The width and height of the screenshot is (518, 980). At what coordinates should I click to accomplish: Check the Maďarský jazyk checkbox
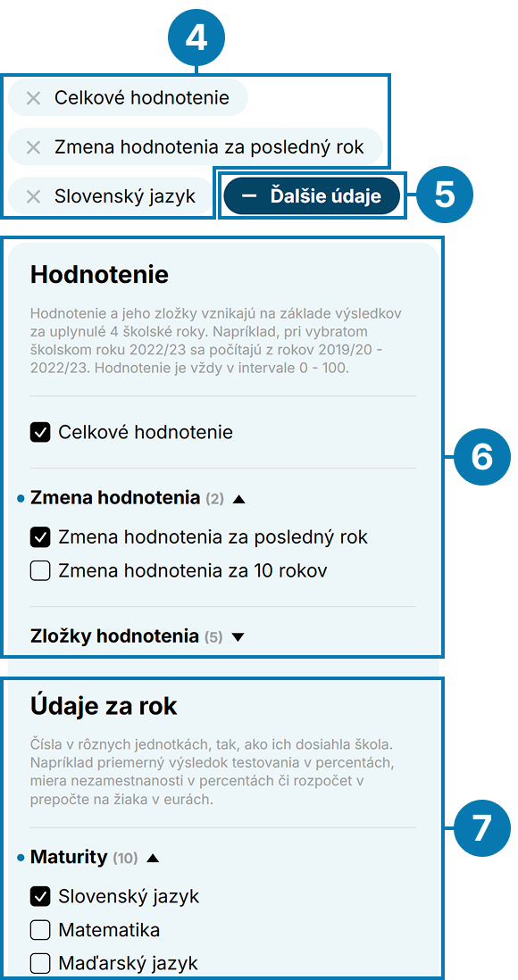tap(40, 963)
